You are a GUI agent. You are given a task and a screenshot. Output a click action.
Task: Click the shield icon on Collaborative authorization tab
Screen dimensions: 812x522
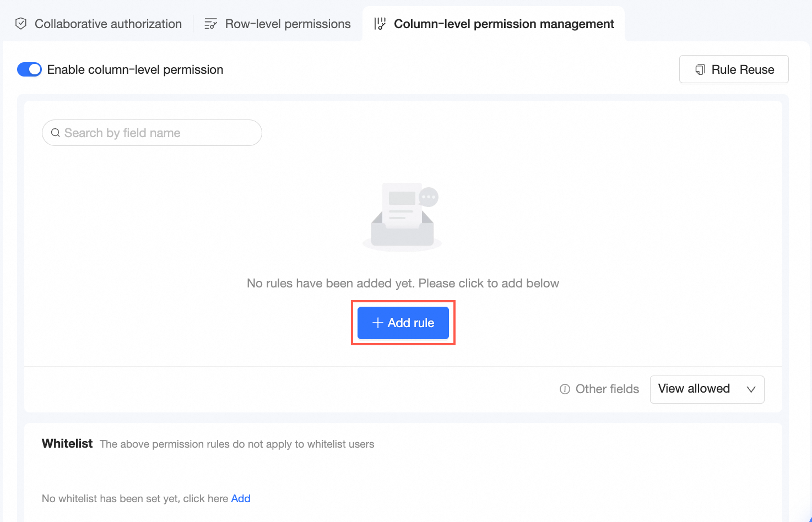(x=21, y=24)
